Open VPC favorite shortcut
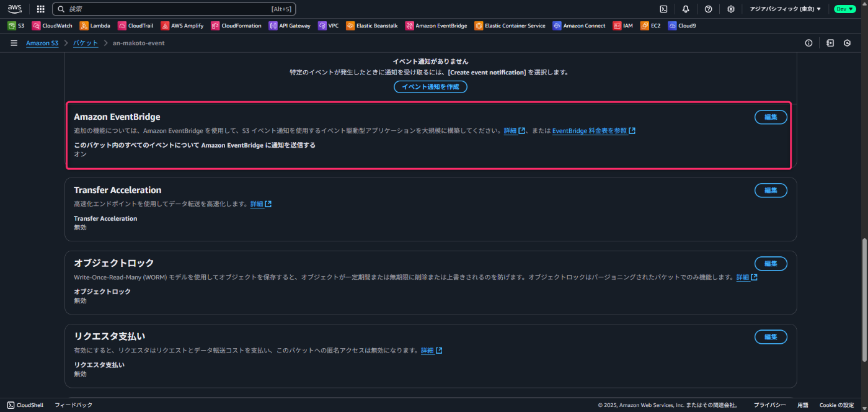 329,26
